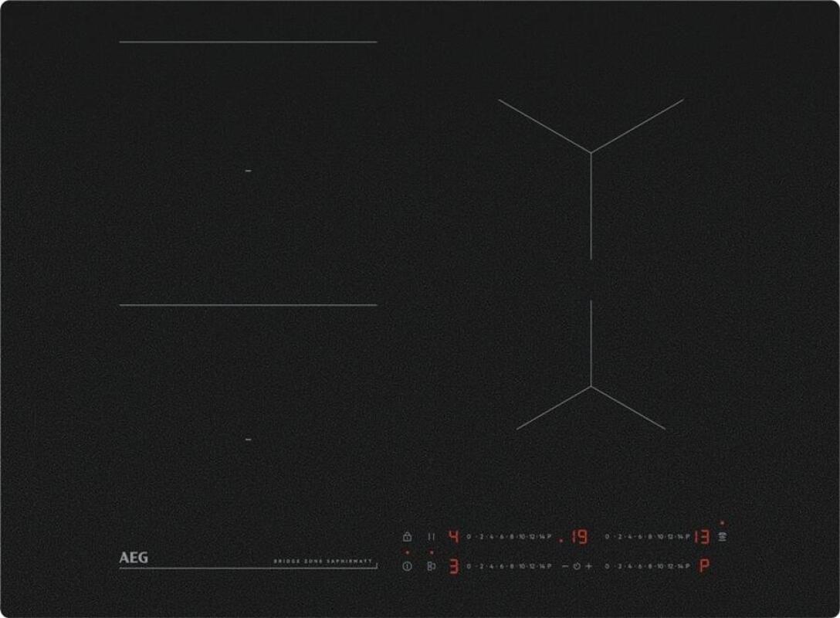The height and width of the screenshot is (618, 840).
Task: Select the bridge zone icon
Action: pyautogui.click(x=431, y=566)
